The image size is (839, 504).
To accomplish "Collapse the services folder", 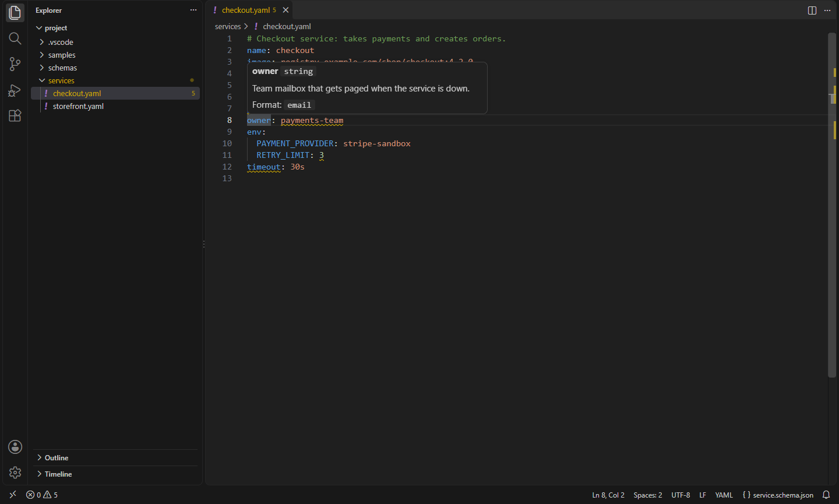I will click(117, 80).
